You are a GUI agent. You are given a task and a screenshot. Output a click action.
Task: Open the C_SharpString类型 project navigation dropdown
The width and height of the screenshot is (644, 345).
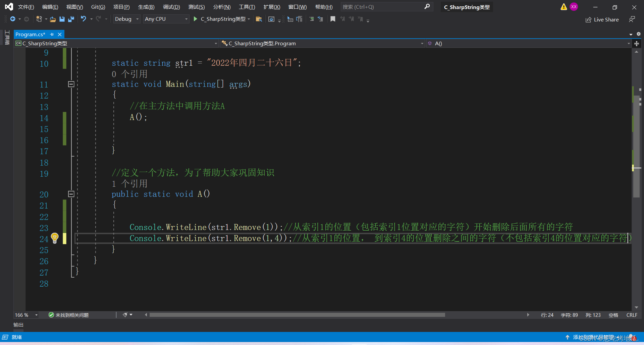coord(117,44)
